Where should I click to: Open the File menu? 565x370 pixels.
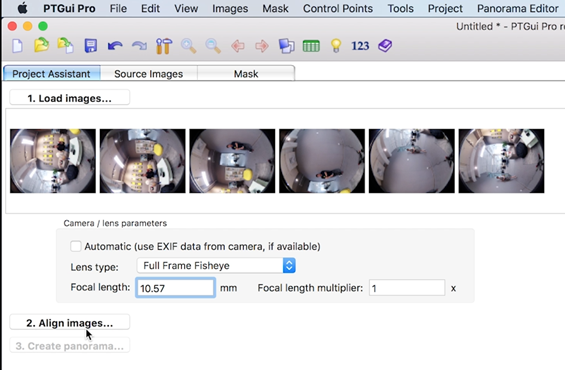pos(118,8)
